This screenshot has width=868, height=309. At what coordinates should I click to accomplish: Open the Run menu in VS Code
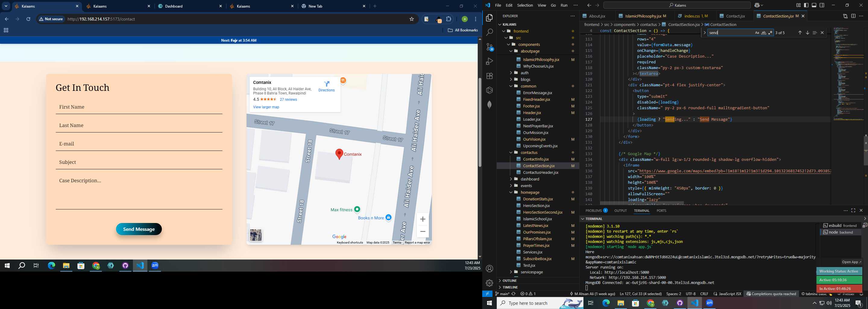tap(564, 5)
